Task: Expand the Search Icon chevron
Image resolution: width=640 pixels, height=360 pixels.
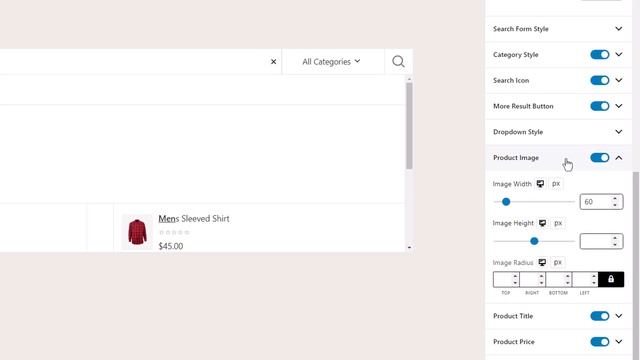Action: tap(619, 80)
